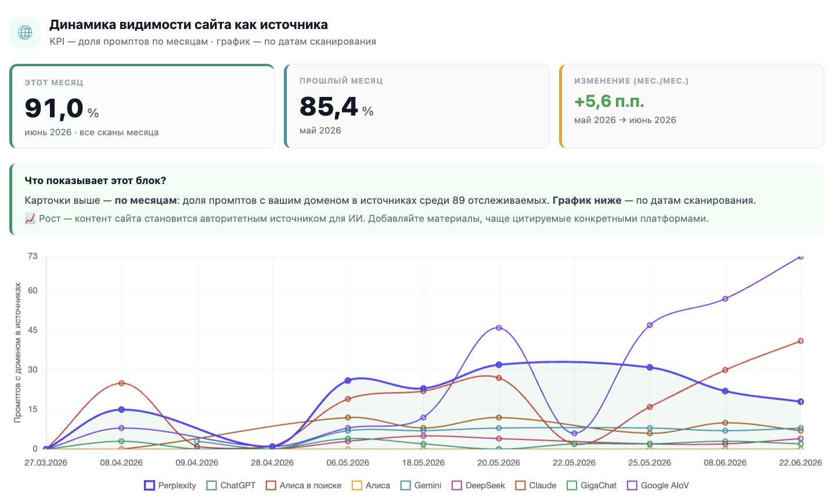Click the brown Claude point on 20.05.2026
The height and width of the screenshot is (504, 836).
click(x=499, y=417)
